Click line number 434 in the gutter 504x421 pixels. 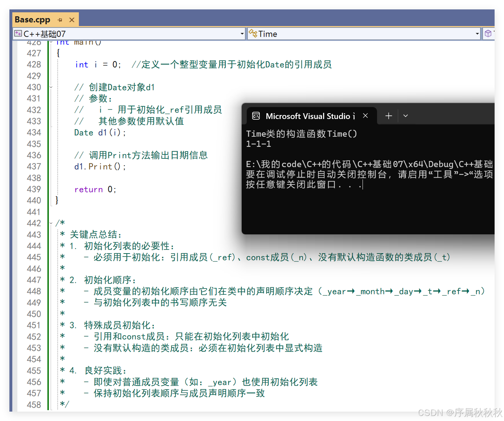click(x=34, y=133)
